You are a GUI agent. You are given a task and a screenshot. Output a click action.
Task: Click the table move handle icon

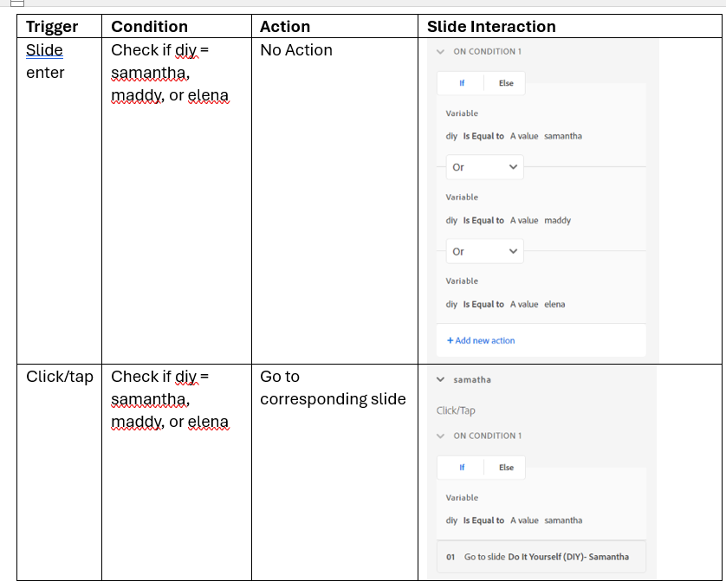[17, 3]
